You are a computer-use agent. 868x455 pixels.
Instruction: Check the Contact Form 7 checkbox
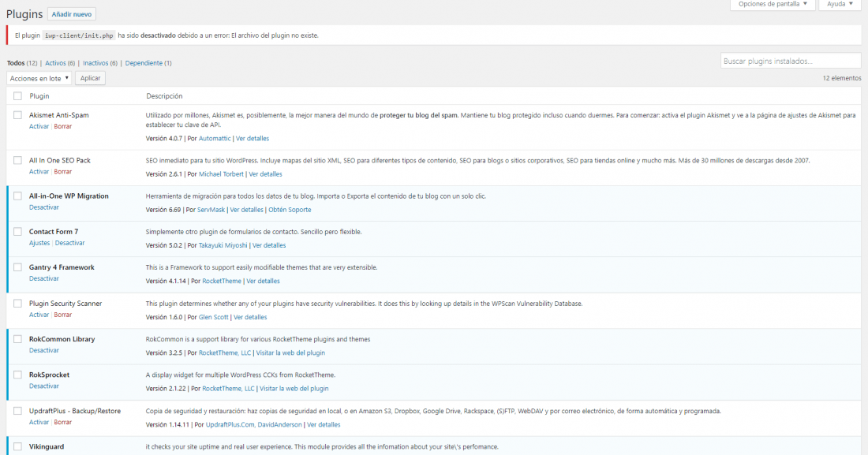(17, 231)
